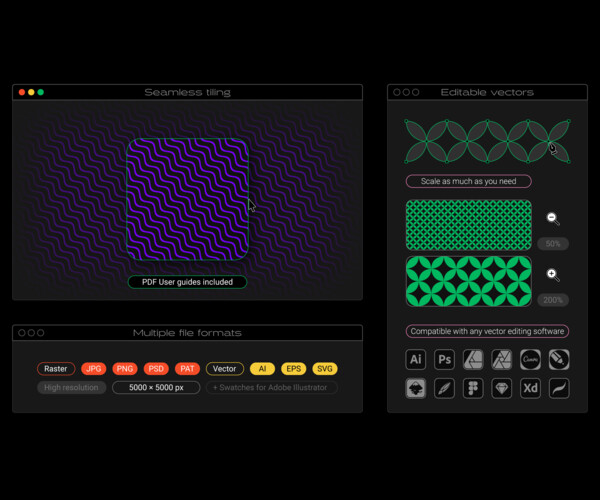Screen dimensions: 600x500
Task: Select the SVG format tag
Action: (325, 369)
